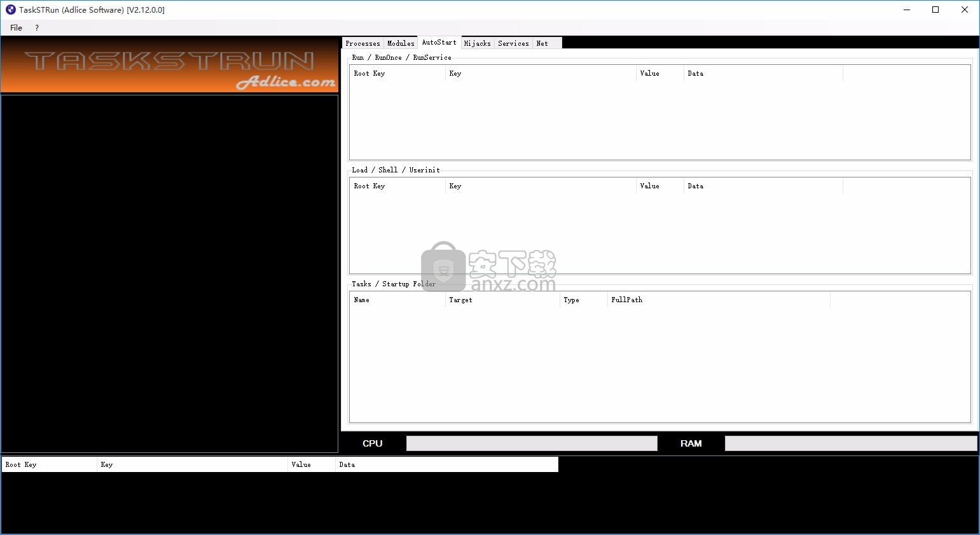Click the Load / Shell / Userinit group label
The height and width of the screenshot is (535, 980).
click(x=396, y=170)
